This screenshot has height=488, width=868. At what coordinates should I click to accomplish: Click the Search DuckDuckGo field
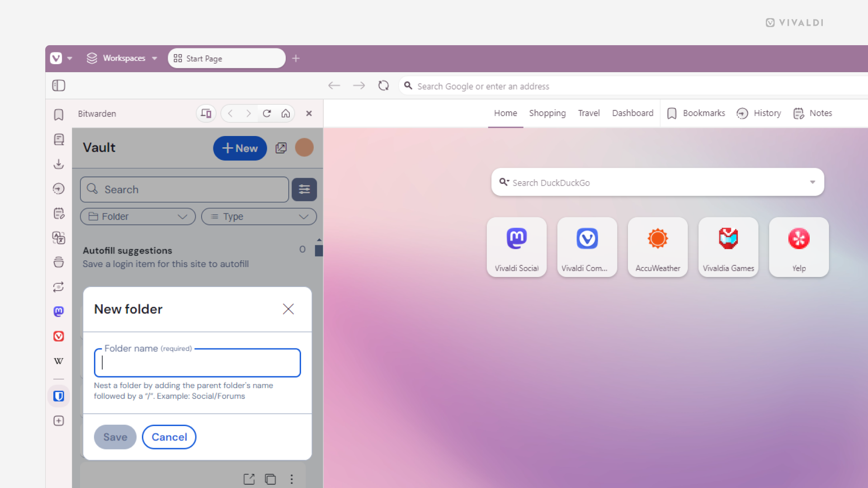[658, 183]
